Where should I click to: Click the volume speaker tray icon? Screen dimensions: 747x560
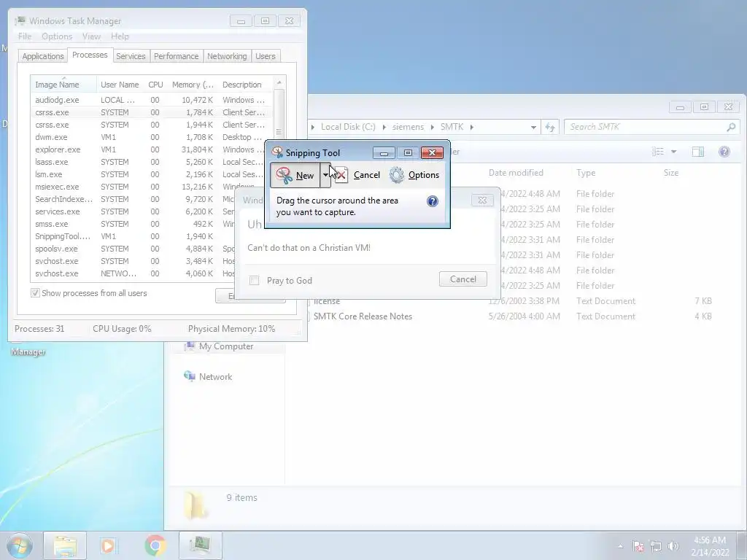coord(673,546)
